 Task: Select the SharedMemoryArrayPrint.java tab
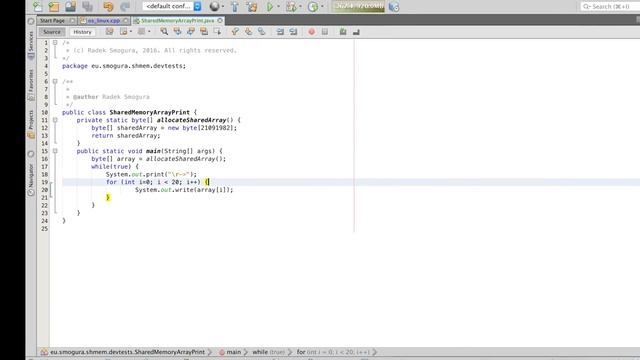(x=178, y=20)
